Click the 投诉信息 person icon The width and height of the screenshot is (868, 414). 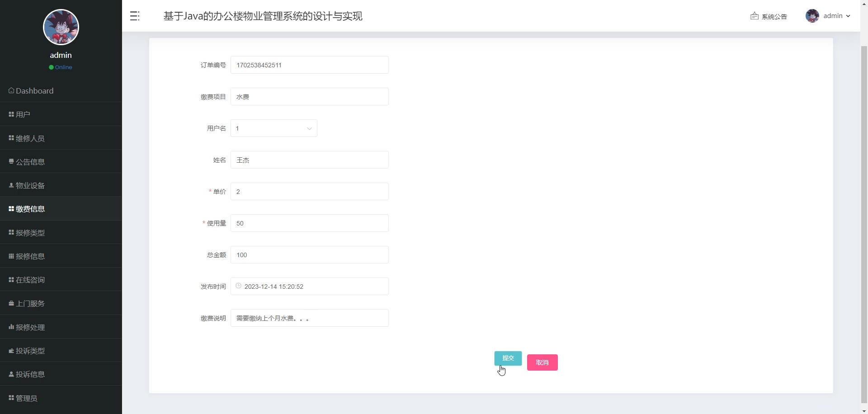click(11, 374)
